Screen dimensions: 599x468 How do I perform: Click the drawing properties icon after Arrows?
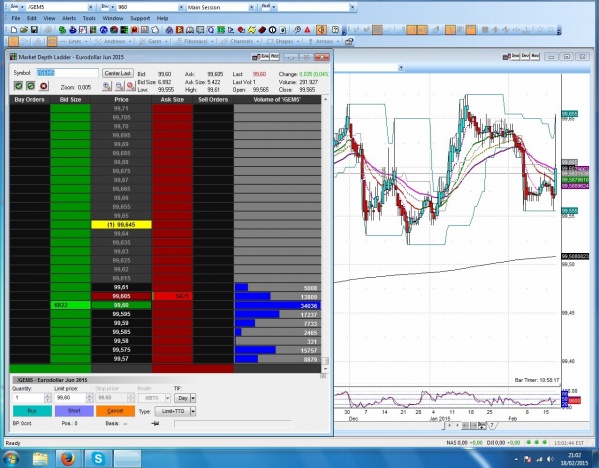pos(349,41)
